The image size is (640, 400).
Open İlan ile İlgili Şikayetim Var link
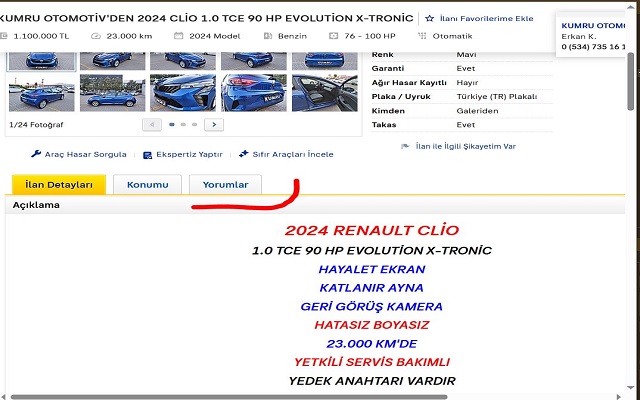(465, 146)
